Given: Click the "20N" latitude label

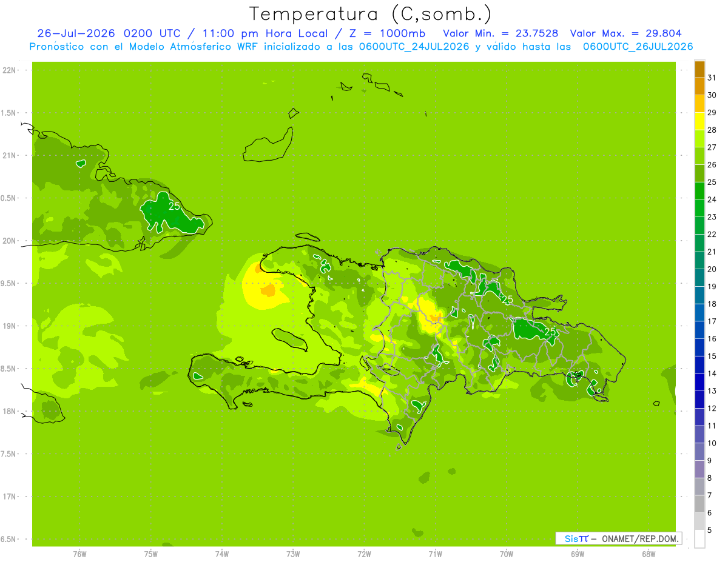Looking at the screenshot, I should (8, 241).
